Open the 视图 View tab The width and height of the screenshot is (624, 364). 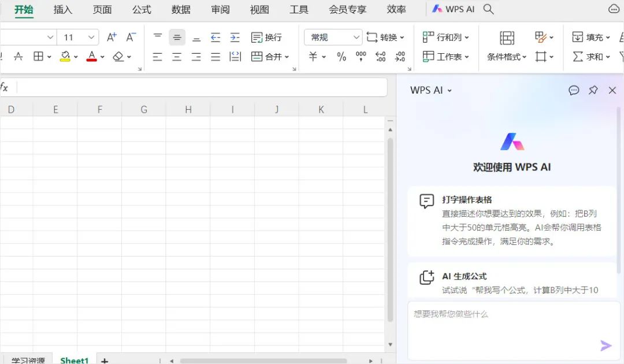pyautogui.click(x=259, y=10)
